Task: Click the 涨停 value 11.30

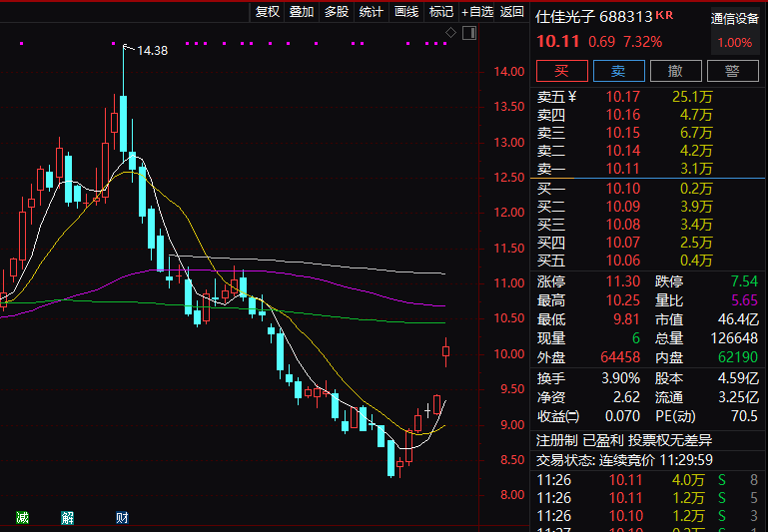Action: point(623,281)
